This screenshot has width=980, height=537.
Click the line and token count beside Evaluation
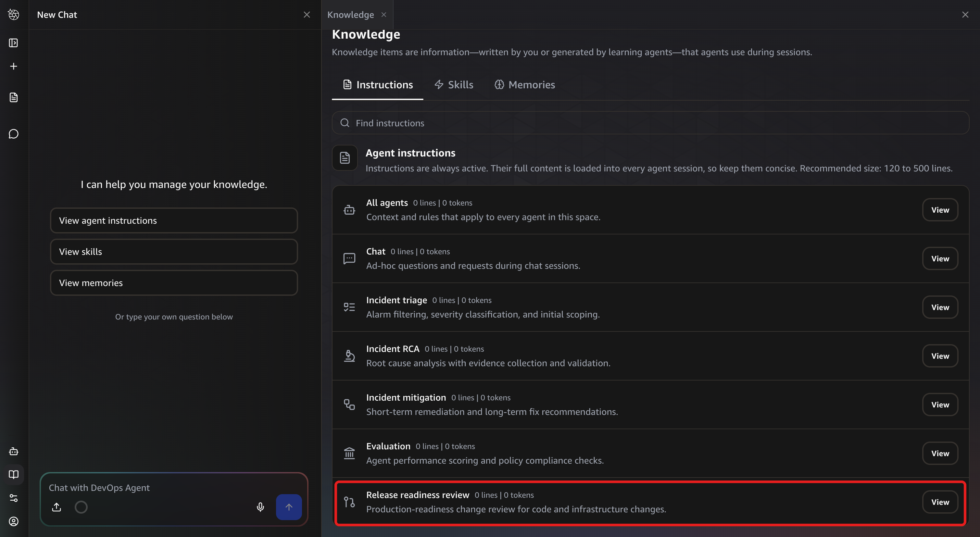tap(445, 446)
